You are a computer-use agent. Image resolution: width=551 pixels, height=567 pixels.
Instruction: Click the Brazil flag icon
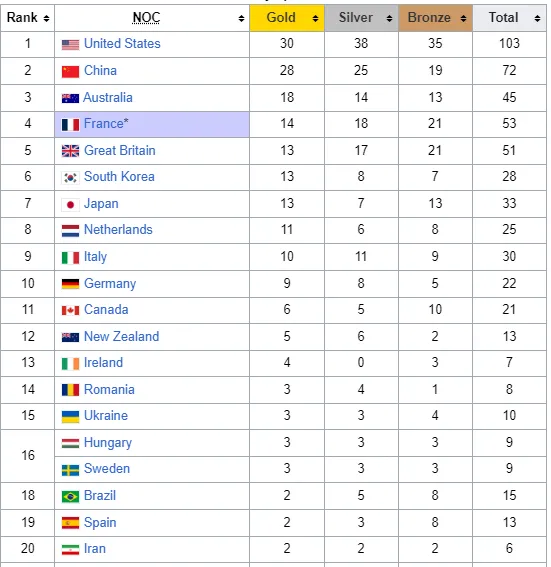pos(70,496)
